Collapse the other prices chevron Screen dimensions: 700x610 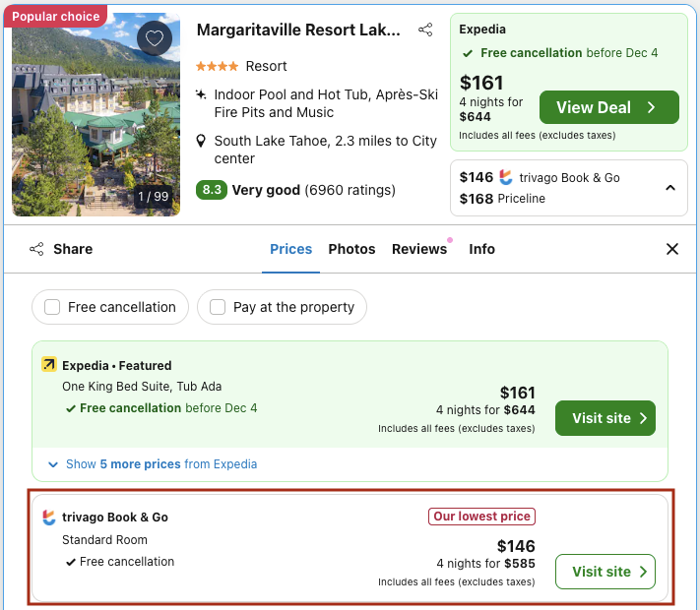[x=669, y=187]
